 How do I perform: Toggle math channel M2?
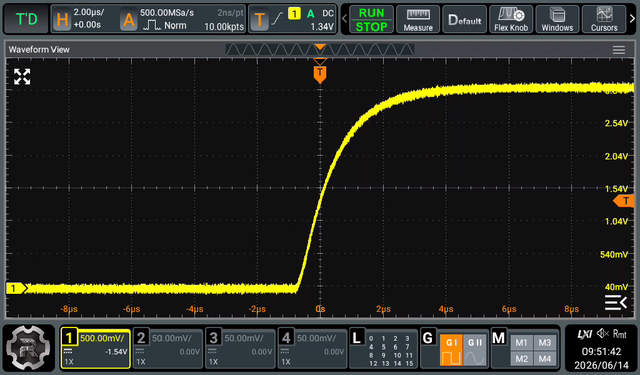[x=521, y=359]
